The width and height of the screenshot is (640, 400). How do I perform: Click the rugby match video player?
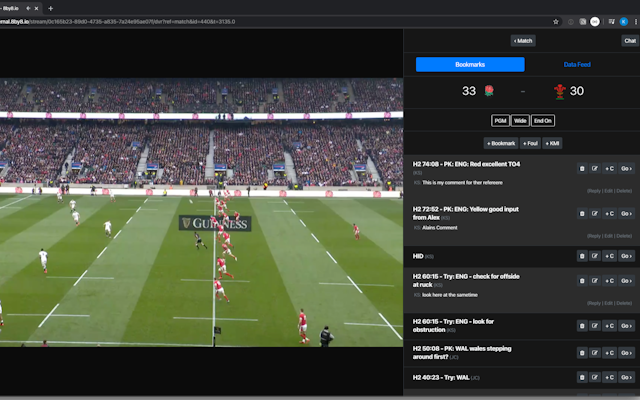click(201, 212)
